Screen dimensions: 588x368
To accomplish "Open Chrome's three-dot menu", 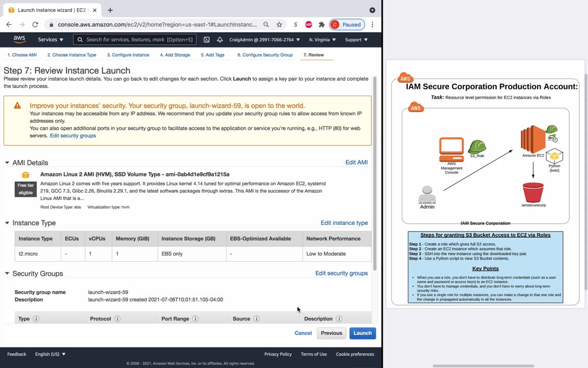I will tap(372, 25).
